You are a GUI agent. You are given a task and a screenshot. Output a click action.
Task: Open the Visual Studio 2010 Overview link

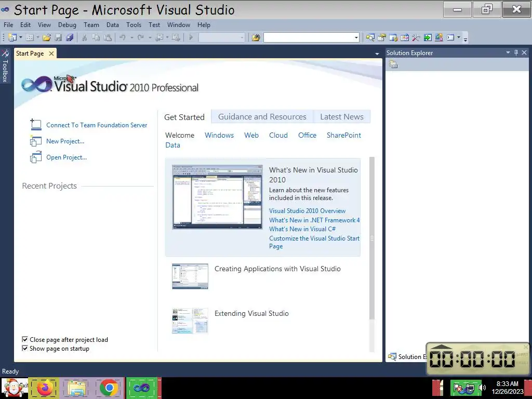click(x=307, y=211)
